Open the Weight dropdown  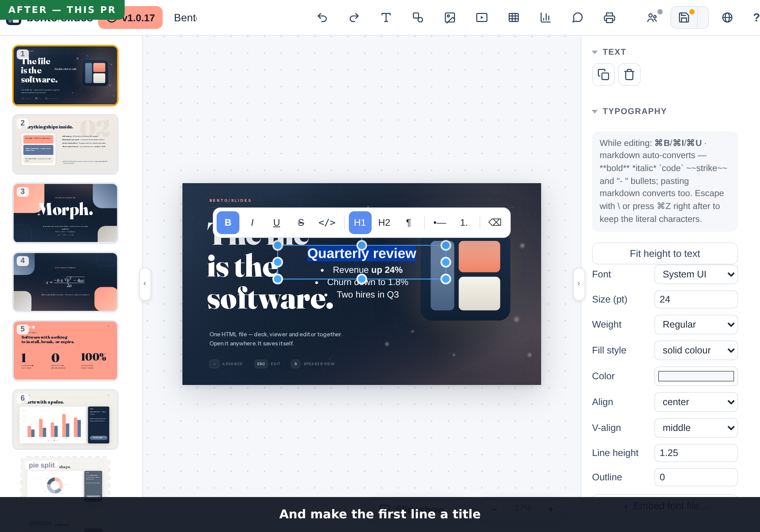tap(696, 325)
